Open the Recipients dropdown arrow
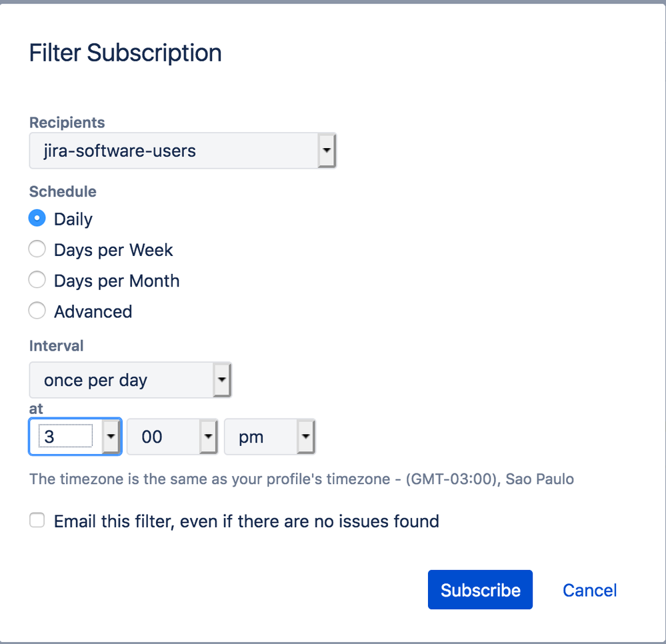Screen dimensions: 666x644 coord(326,151)
